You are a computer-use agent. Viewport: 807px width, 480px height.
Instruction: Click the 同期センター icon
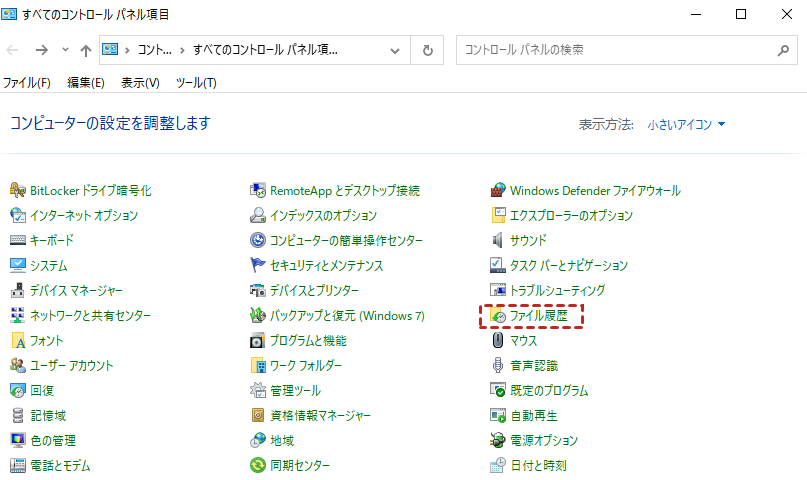click(x=258, y=466)
